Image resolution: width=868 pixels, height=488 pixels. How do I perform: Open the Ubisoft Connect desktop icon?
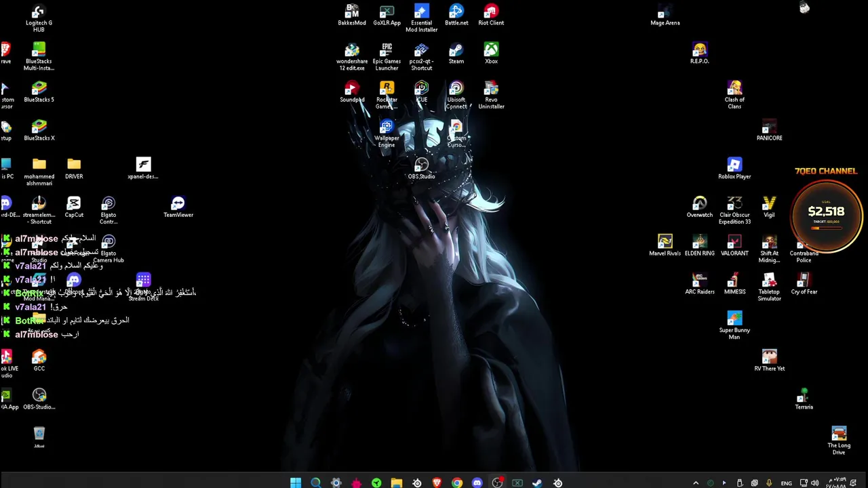[x=456, y=96]
